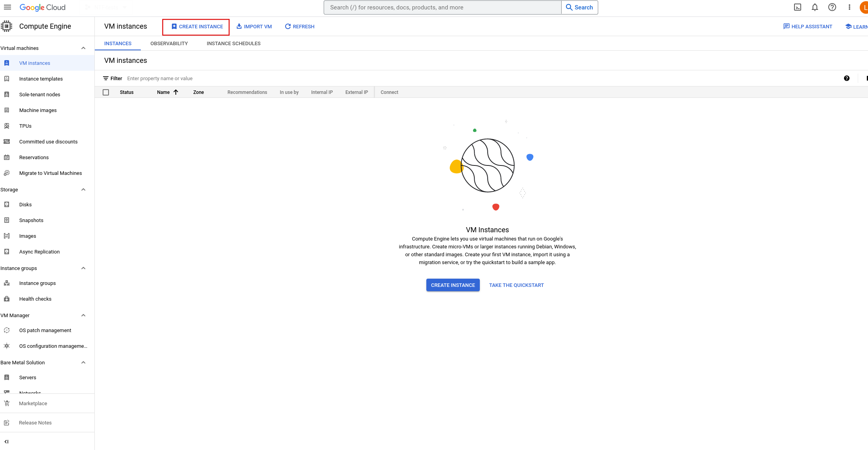Click the TPUs sidebar icon
The width and height of the screenshot is (868, 450).
click(x=7, y=126)
